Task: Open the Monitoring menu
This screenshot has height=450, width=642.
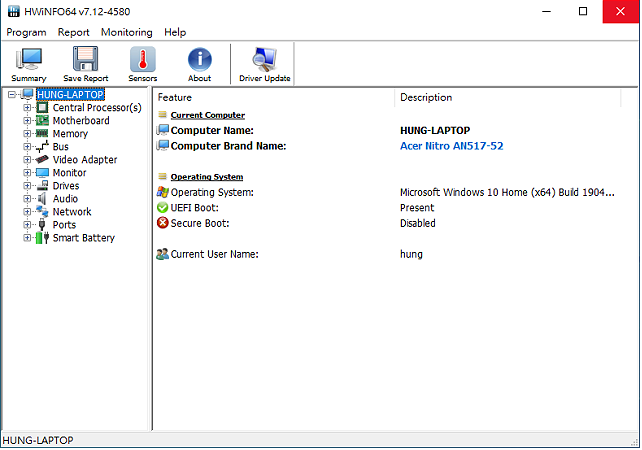Action: tap(127, 32)
